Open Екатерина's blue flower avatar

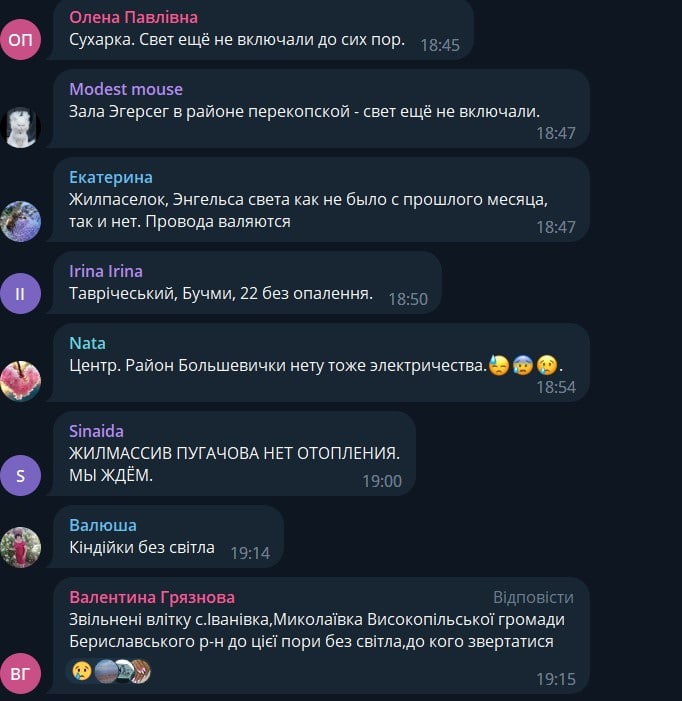(x=21, y=221)
